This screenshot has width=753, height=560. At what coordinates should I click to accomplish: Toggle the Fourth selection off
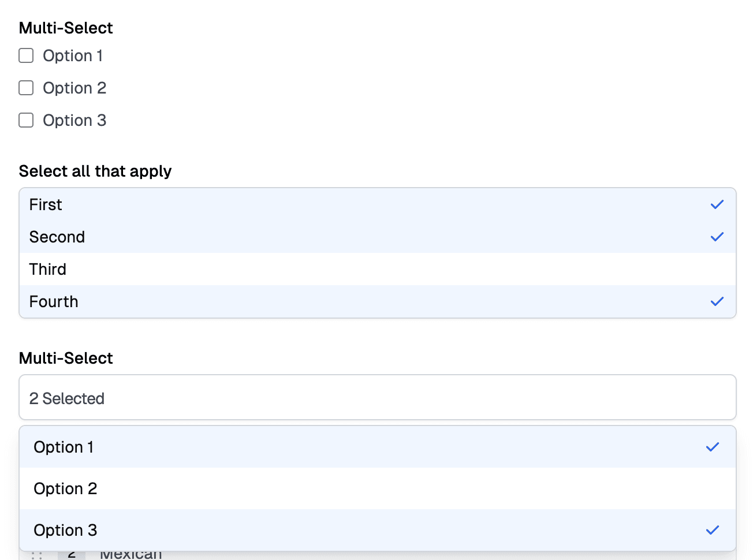pyautogui.click(x=378, y=301)
